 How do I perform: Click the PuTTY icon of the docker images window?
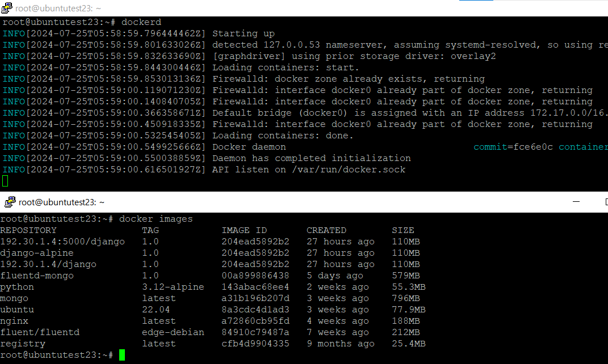(10, 202)
